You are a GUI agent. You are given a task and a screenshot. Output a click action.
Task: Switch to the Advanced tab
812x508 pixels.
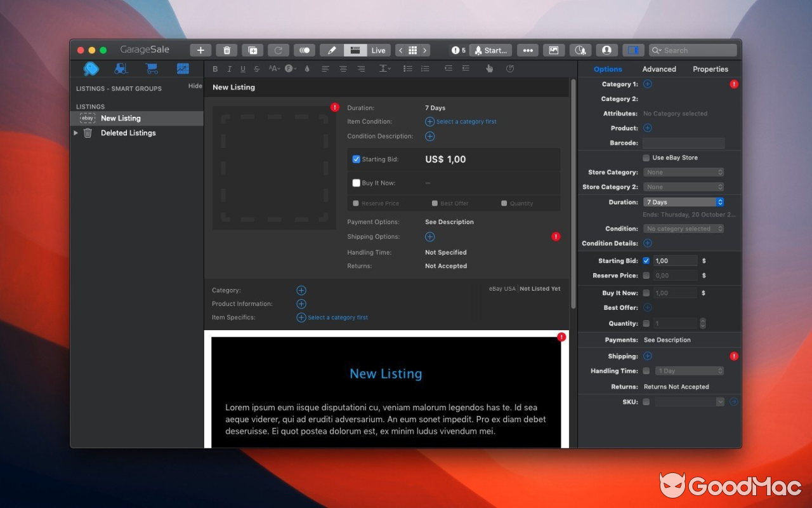coord(658,69)
